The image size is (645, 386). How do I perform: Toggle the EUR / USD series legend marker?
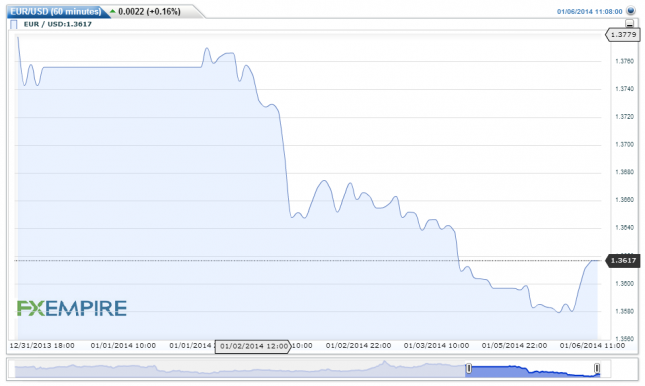(14, 24)
